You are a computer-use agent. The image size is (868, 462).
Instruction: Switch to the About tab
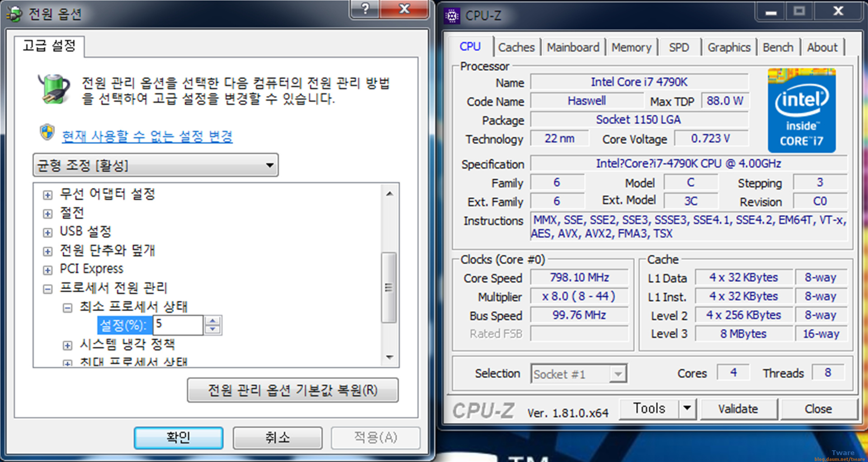[822, 47]
